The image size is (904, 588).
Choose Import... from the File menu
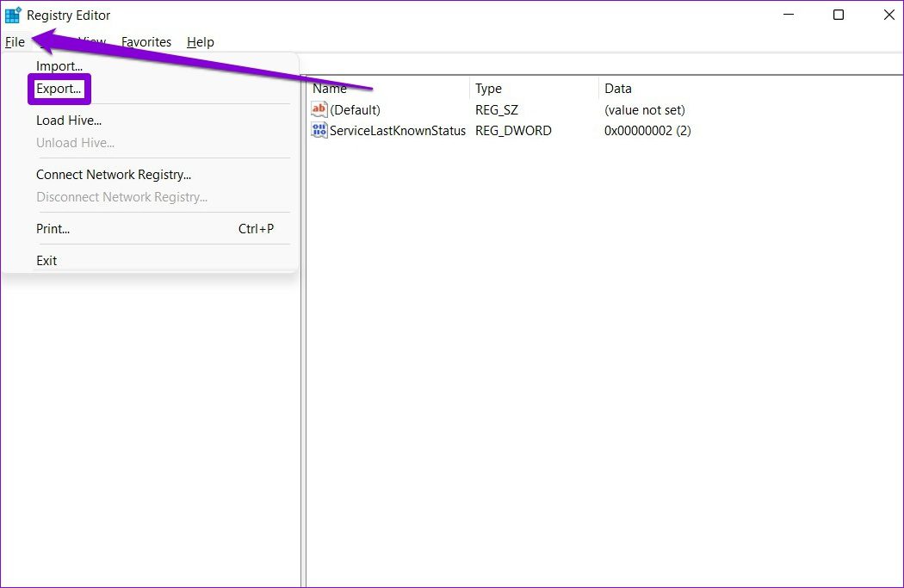point(59,65)
